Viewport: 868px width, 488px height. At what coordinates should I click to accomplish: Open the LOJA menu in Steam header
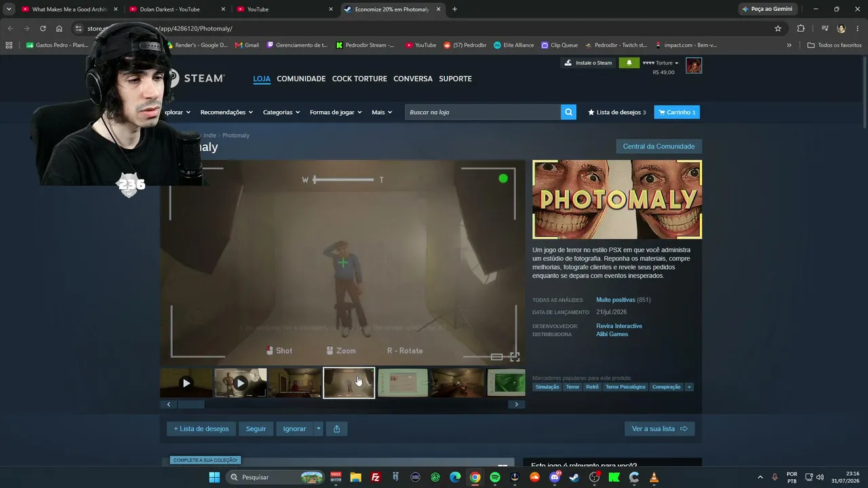[x=262, y=79]
